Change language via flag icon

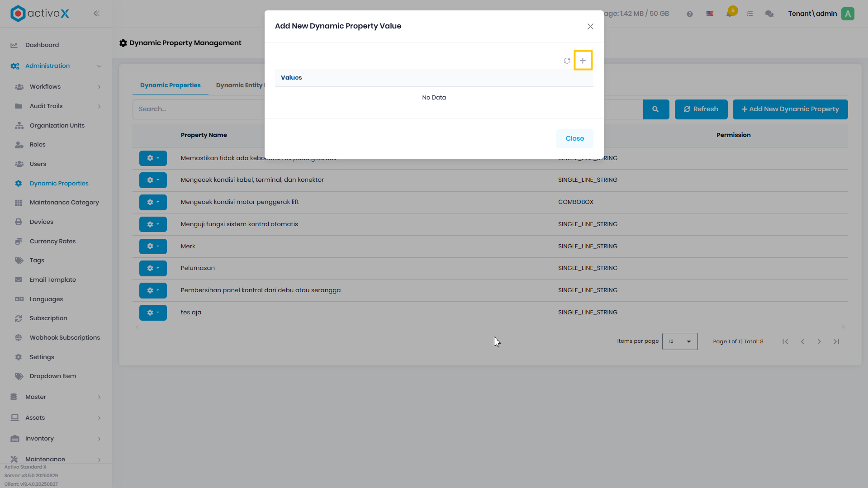click(710, 14)
